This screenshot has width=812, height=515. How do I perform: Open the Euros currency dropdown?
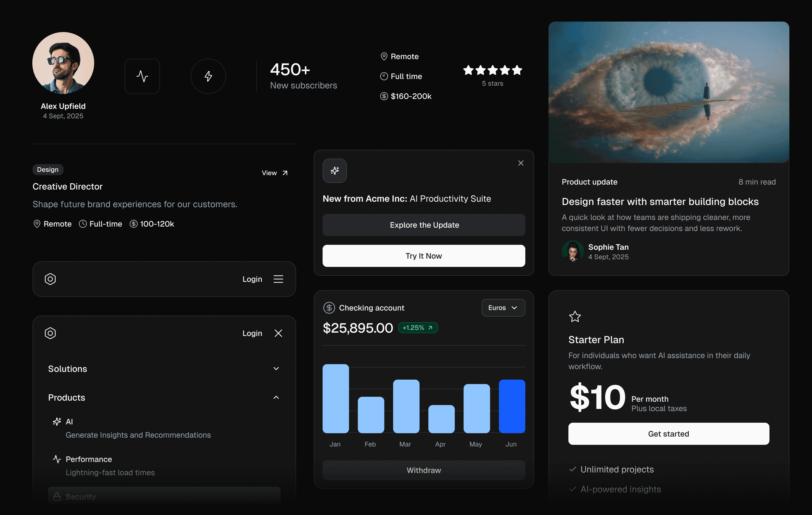(x=503, y=308)
